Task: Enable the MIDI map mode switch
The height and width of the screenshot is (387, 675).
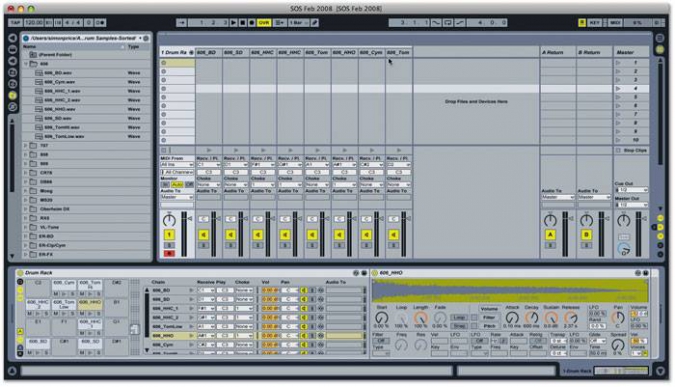Action: (x=615, y=22)
